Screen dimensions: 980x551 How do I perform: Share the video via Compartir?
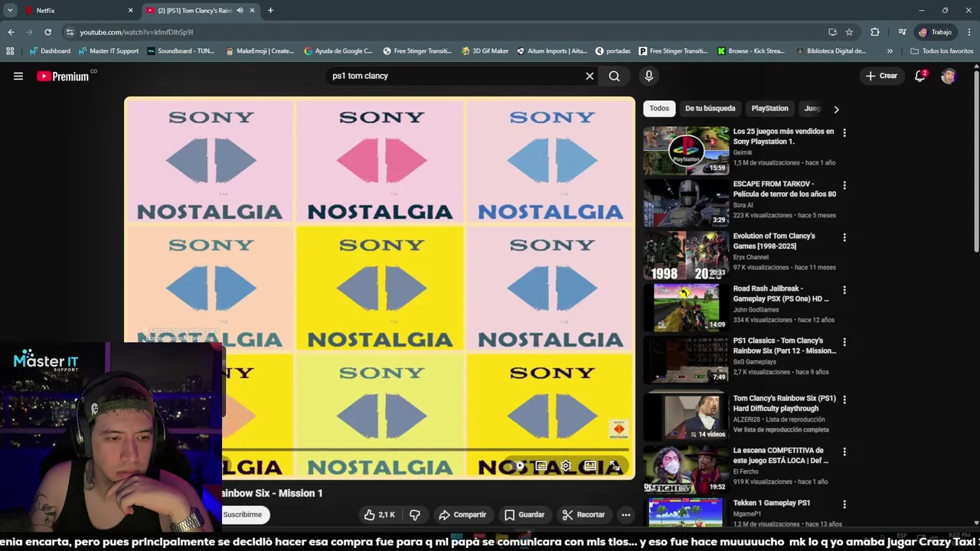pyautogui.click(x=462, y=515)
